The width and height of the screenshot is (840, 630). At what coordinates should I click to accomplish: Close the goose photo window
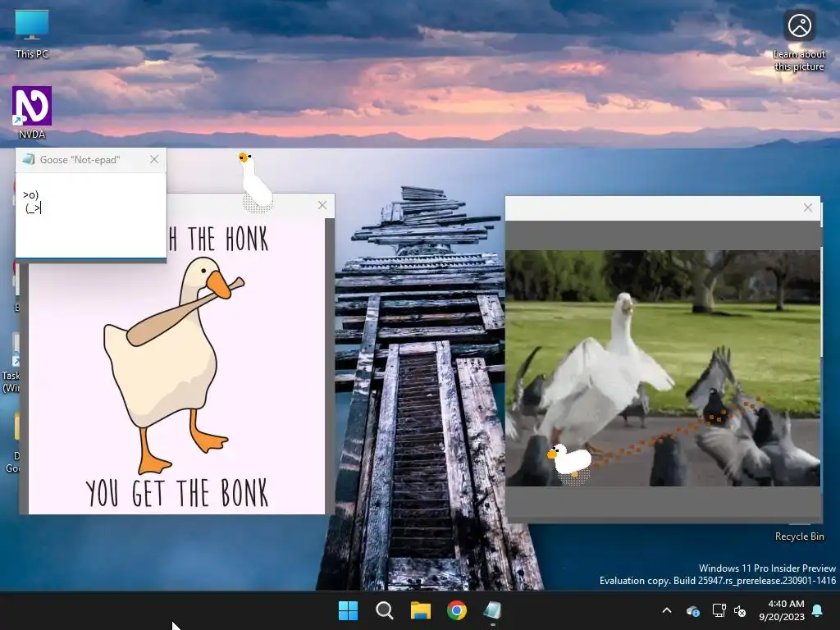pos(808,208)
